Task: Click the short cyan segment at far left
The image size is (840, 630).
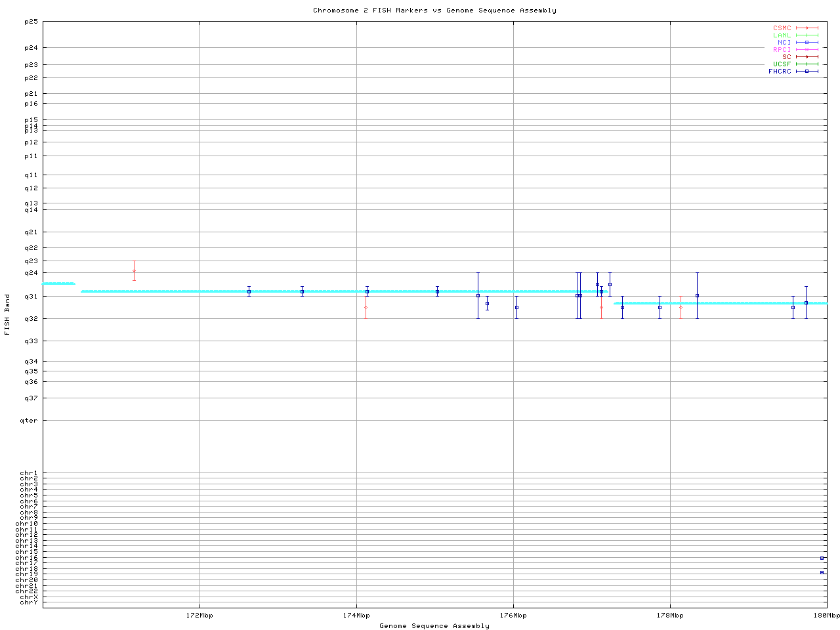Action: (x=58, y=283)
